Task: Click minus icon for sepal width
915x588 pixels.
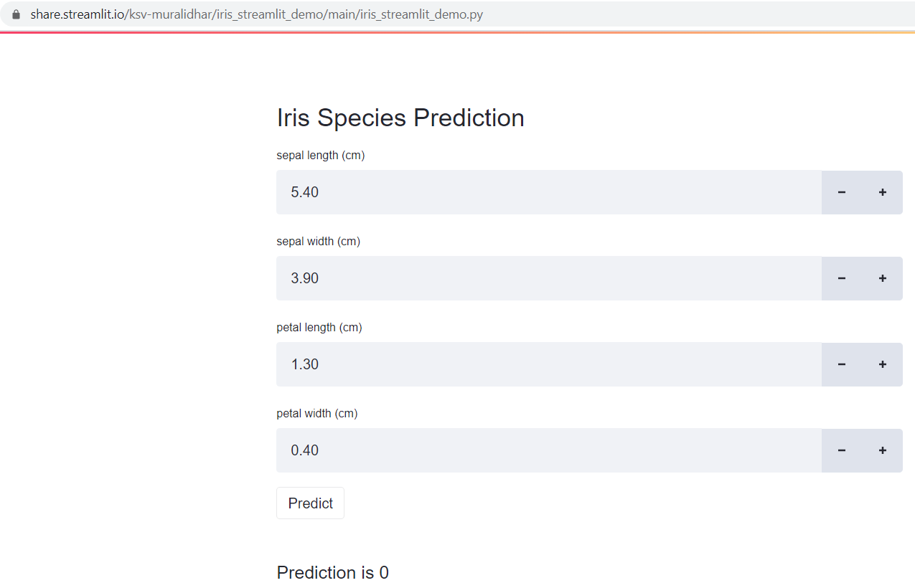Action: pyautogui.click(x=842, y=278)
